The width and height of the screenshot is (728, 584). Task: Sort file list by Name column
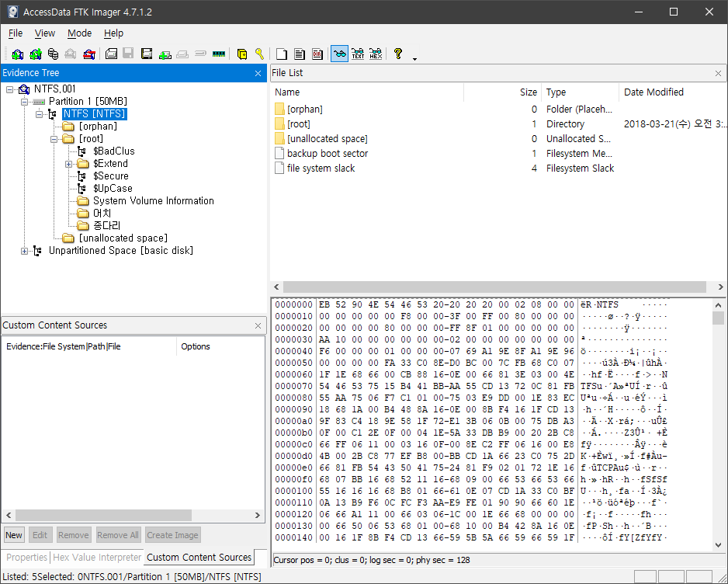pos(367,92)
